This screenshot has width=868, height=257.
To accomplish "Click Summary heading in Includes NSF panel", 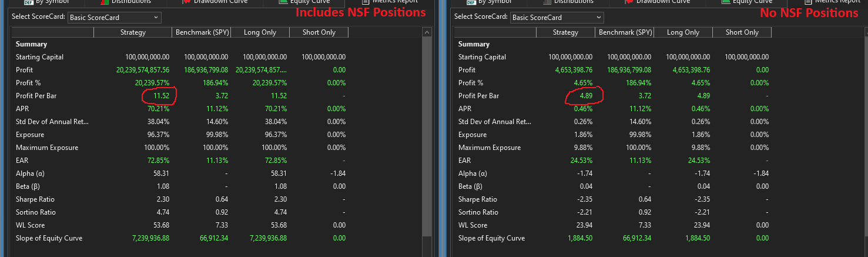I will click(x=32, y=44).
